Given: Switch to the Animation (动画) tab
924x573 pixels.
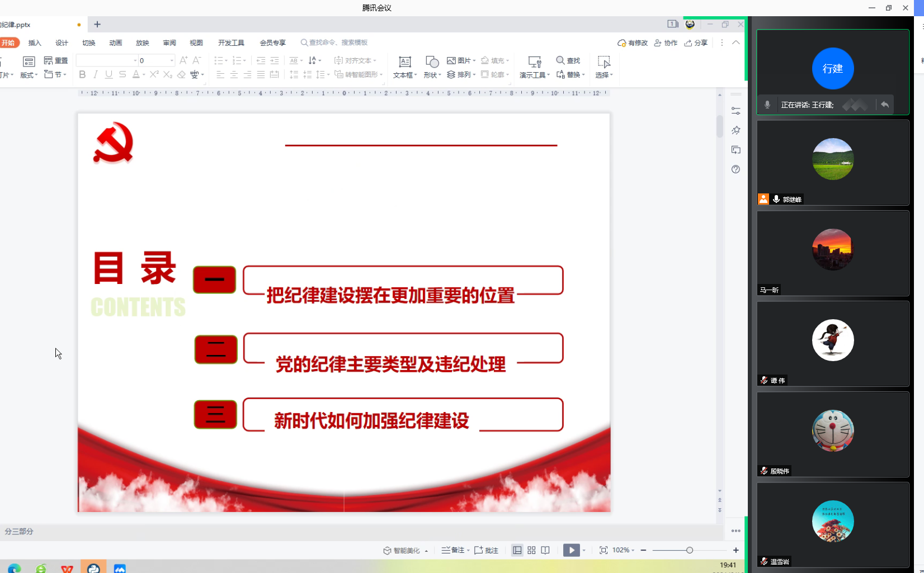Looking at the screenshot, I should point(116,42).
